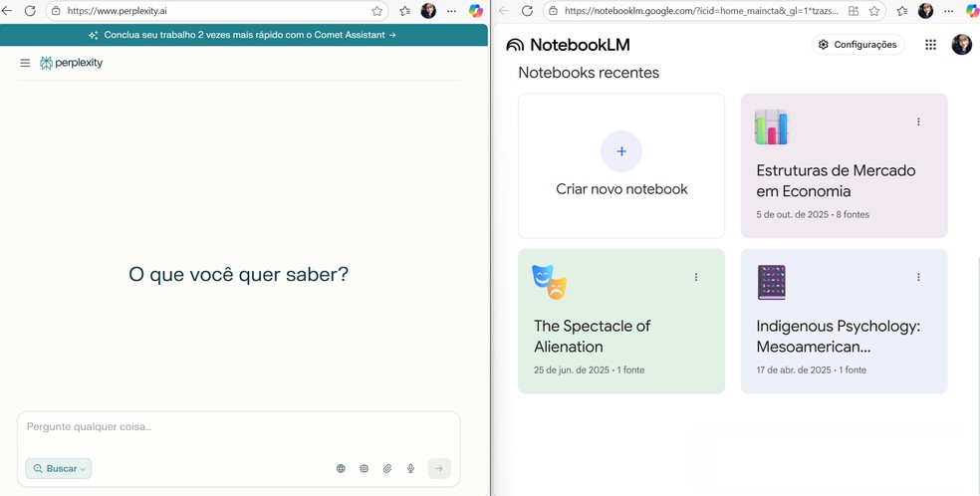980x496 pixels.
Task: Open the three-dot browser menu in Perplexity window
Action: tap(451, 11)
